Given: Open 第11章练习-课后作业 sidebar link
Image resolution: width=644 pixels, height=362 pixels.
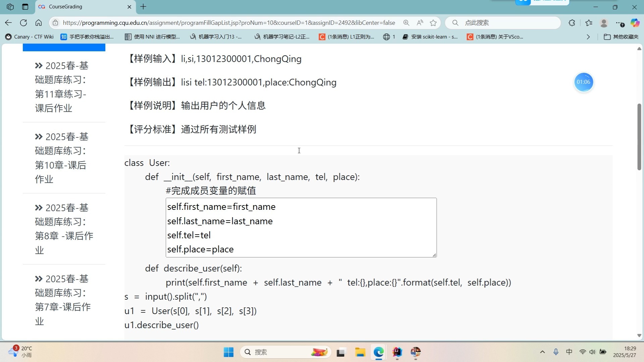Looking at the screenshot, I should 62,87.
